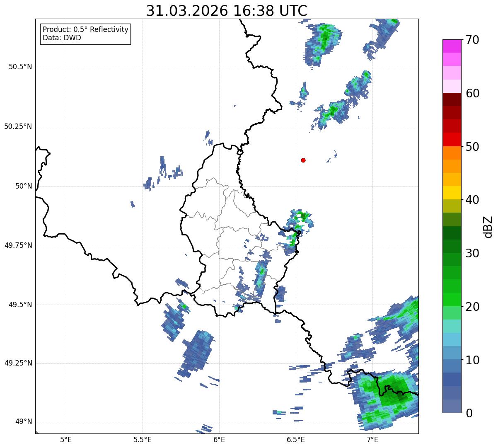Click the 49.75°N latitude label
Image resolution: width=498 pixels, height=448 pixels.
pos(18,245)
